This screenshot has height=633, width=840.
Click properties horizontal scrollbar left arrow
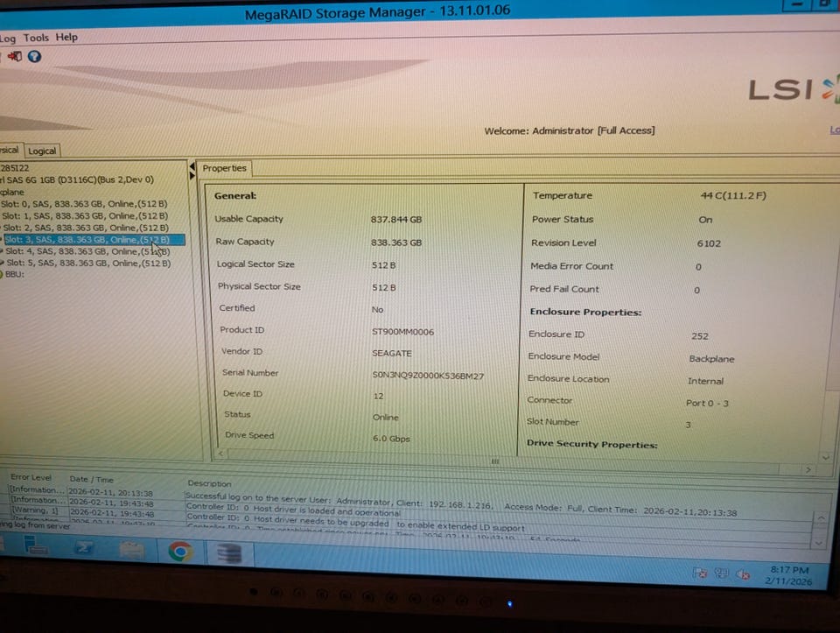220,454
